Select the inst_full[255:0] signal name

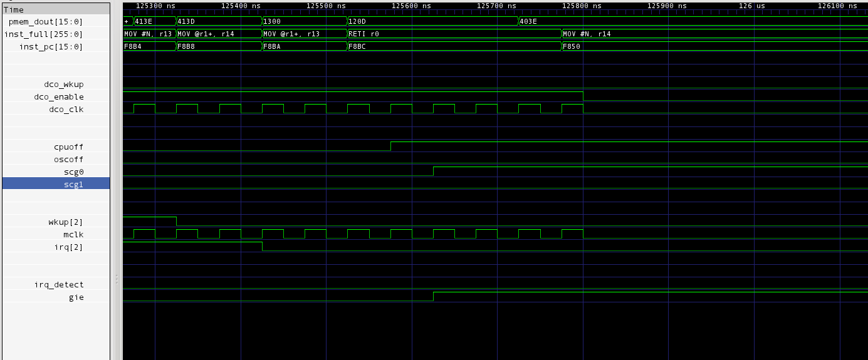[x=44, y=34]
